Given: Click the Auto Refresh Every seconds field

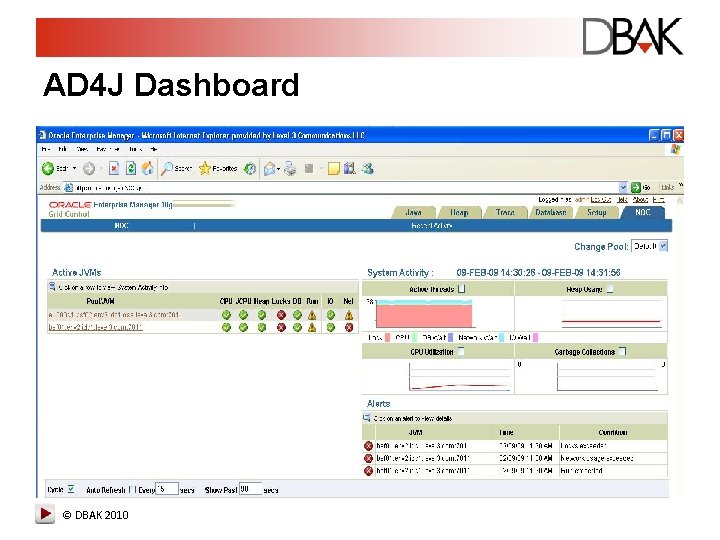Looking at the screenshot, I should coord(167,489).
